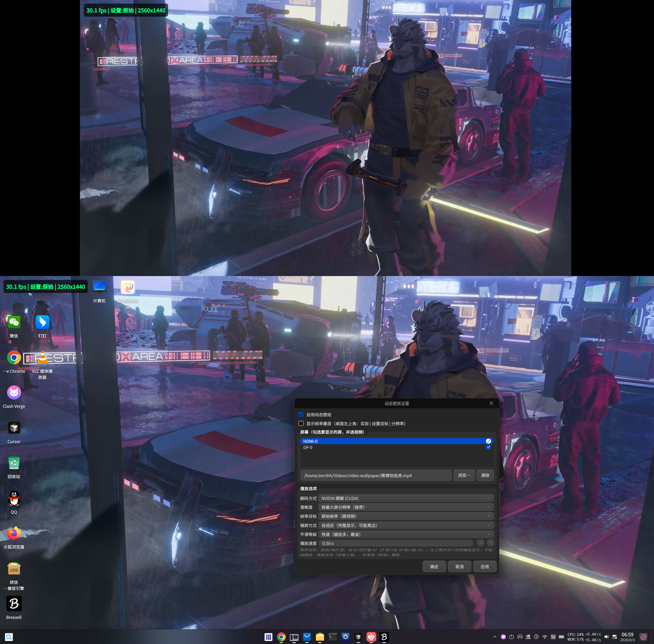This screenshot has height=644, width=654.
Task: Click the taskbar search magnifier icon
Action: click(9, 637)
